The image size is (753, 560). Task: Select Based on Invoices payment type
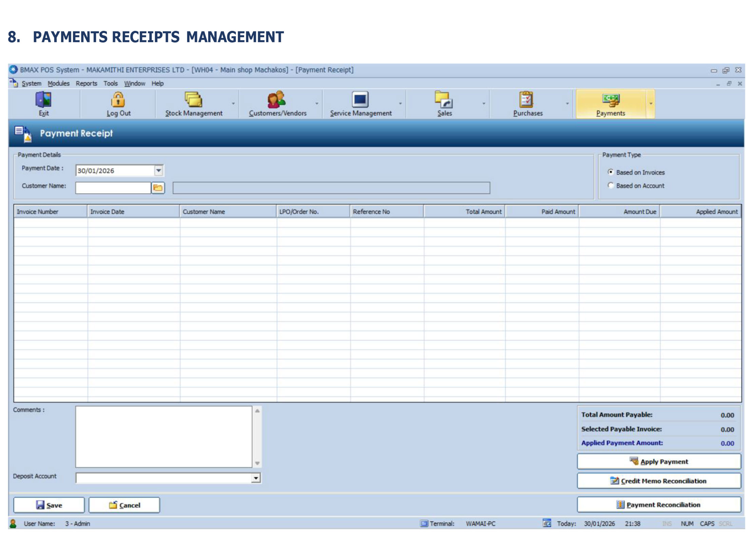pos(611,172)
